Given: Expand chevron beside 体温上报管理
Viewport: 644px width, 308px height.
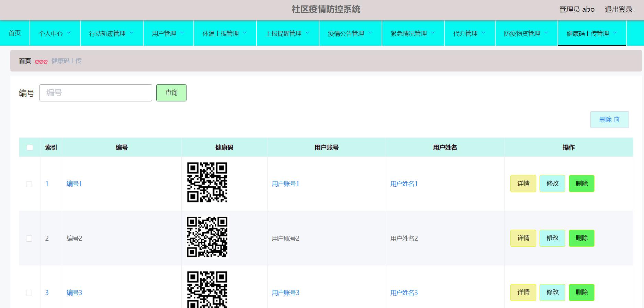Looking at the screenshot, I should (x=245, y=33).
